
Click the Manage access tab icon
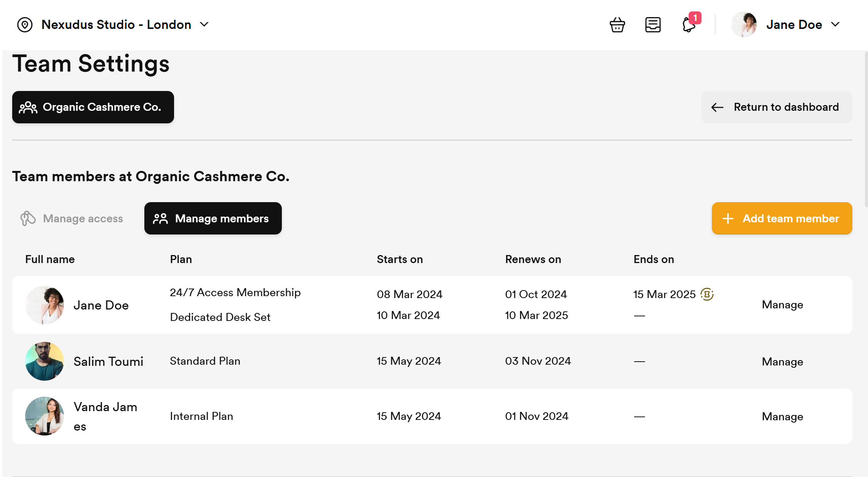28,219
